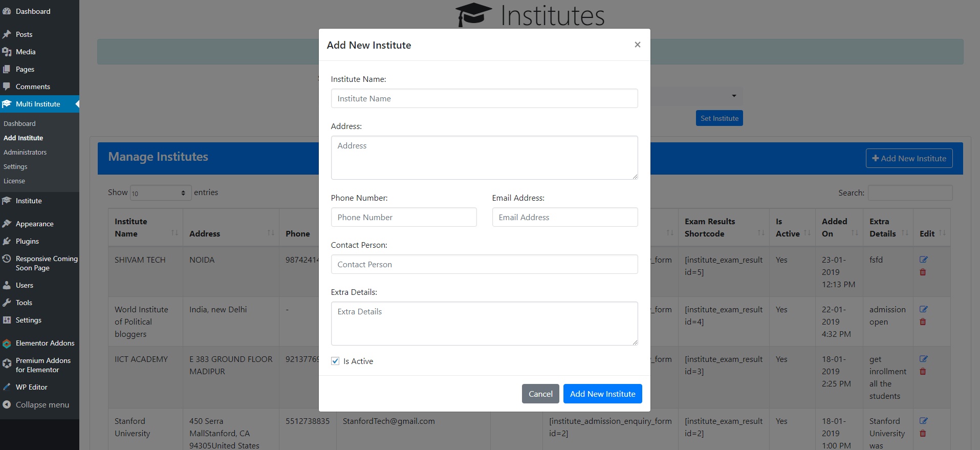The width and height of the screenshot is (980, 450).
Task: Click the Plugins plug icon
Action: tap(7, 241)
